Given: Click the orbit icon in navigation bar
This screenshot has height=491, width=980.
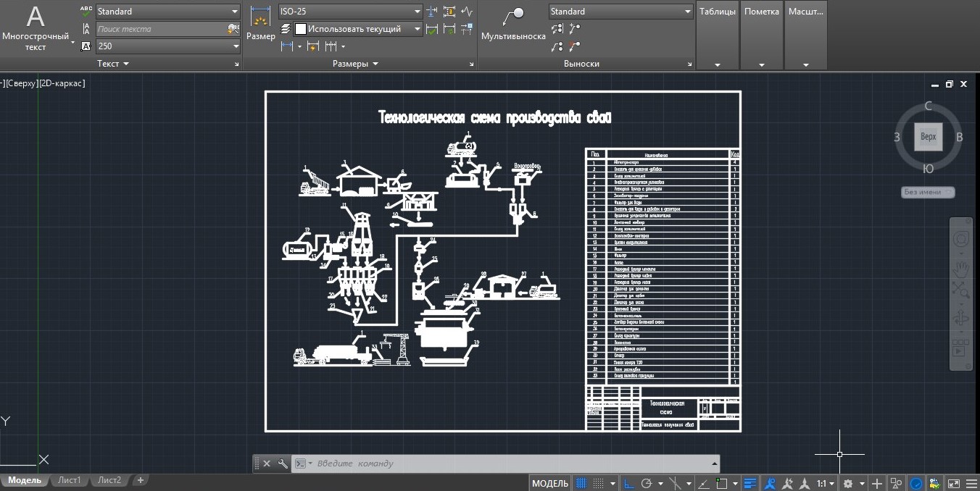Looking at the screenshot, I should 961,319.
